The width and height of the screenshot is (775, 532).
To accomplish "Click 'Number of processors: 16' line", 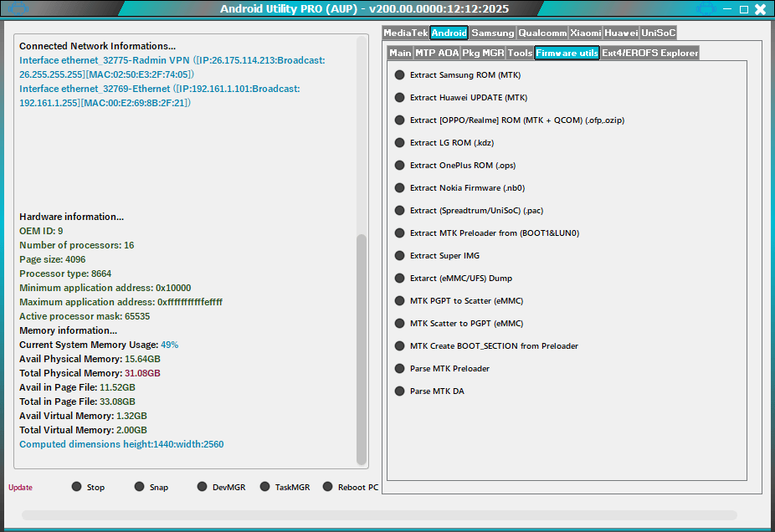I will (x=77, y=245).
